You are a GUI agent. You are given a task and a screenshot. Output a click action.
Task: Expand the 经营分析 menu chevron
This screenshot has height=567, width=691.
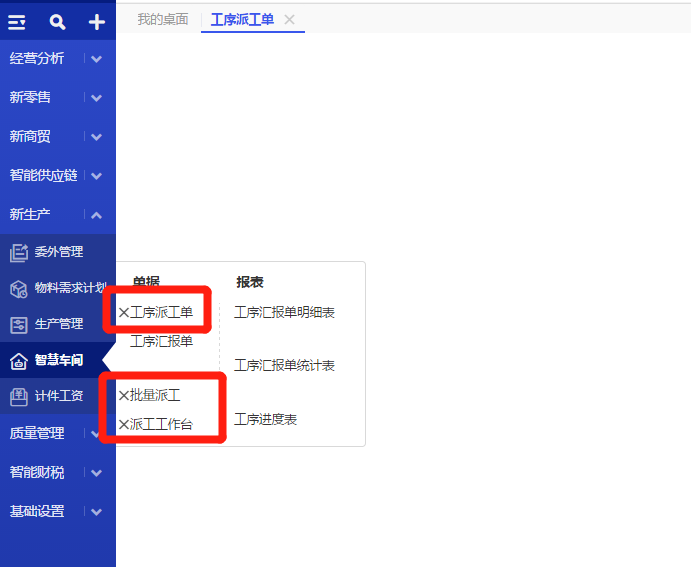pyautogui.click(x=97, y=59)
